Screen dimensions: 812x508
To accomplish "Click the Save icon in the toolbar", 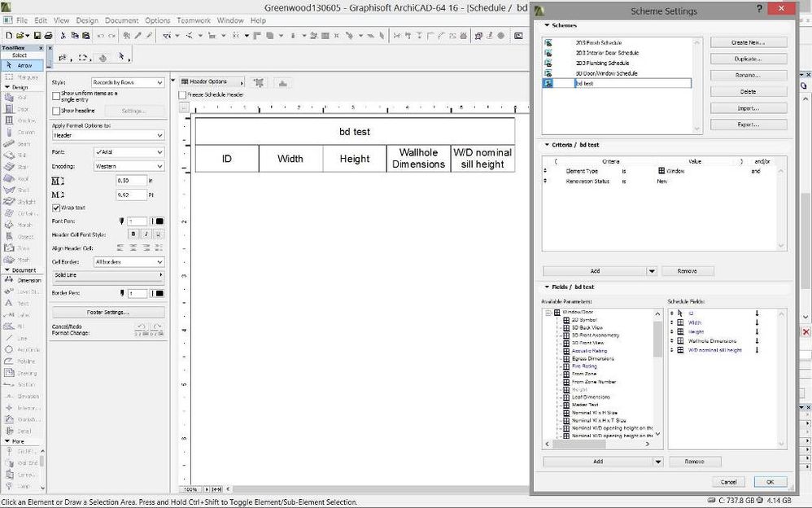I will [37, 36].
